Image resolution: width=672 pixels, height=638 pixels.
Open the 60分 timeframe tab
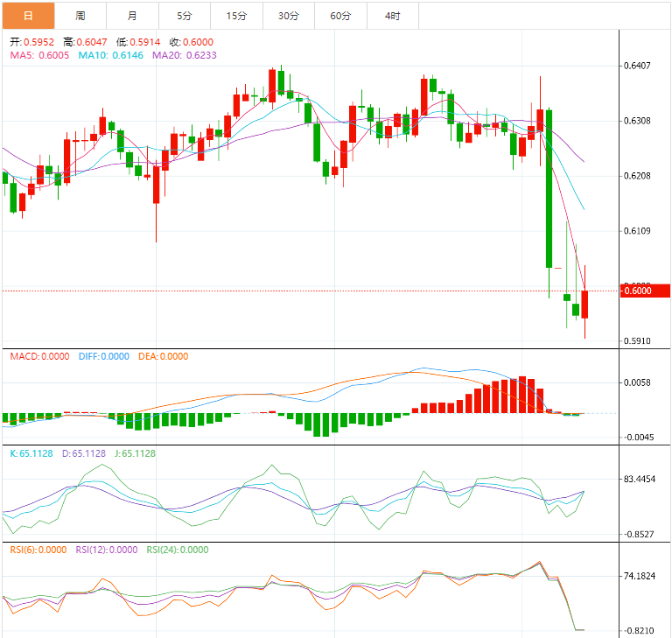click(x=340, y=16)
